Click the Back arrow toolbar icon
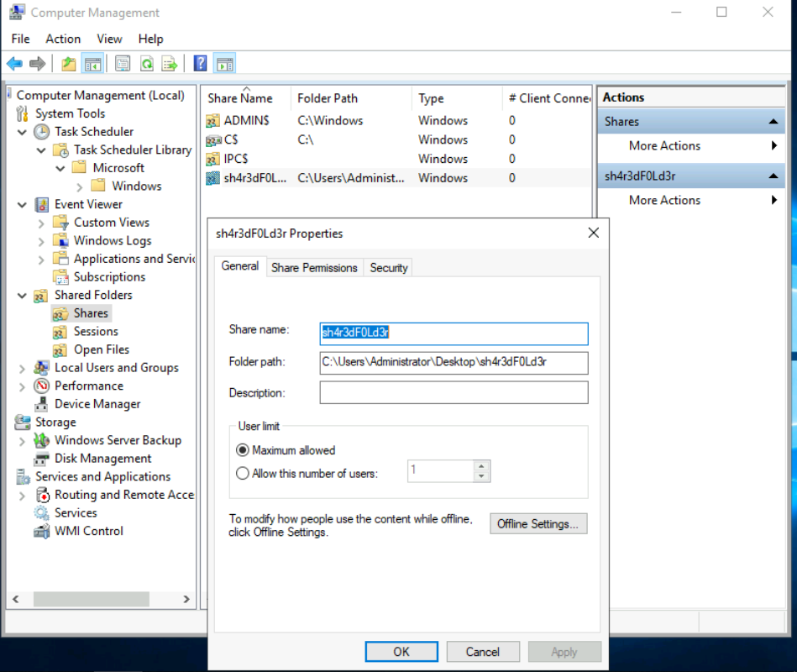The height and width of the screenshot is (672, 797). 14,64
